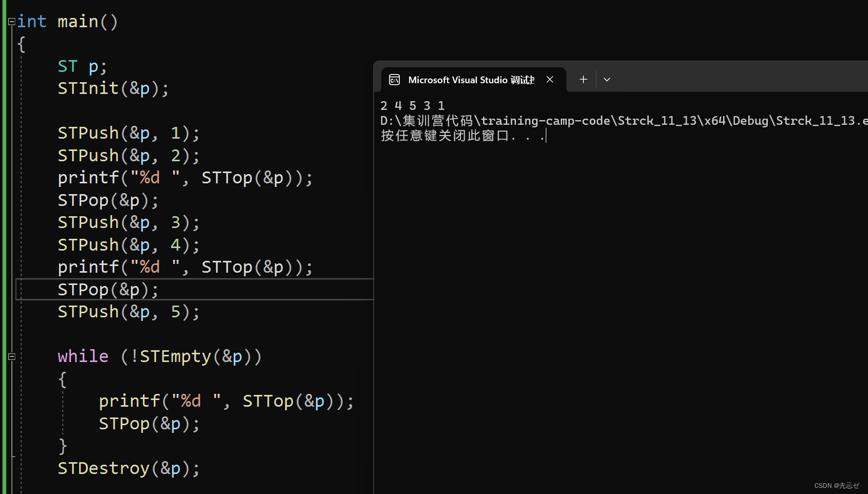Click the 'STPush(&p, 4);' line
868x494 pixels.
128,245
